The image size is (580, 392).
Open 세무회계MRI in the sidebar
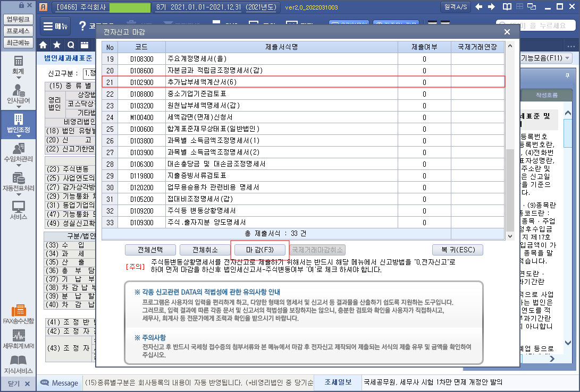point(18,339)
